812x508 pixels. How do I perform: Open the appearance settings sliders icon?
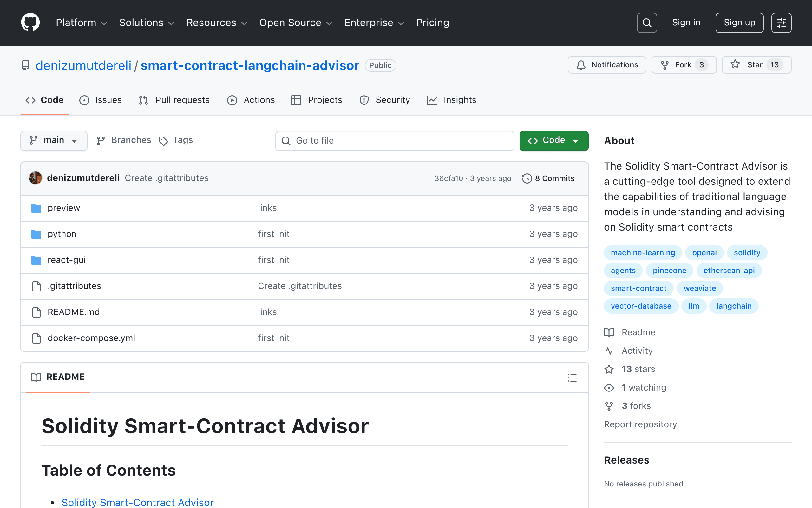[x=781, y=23]
